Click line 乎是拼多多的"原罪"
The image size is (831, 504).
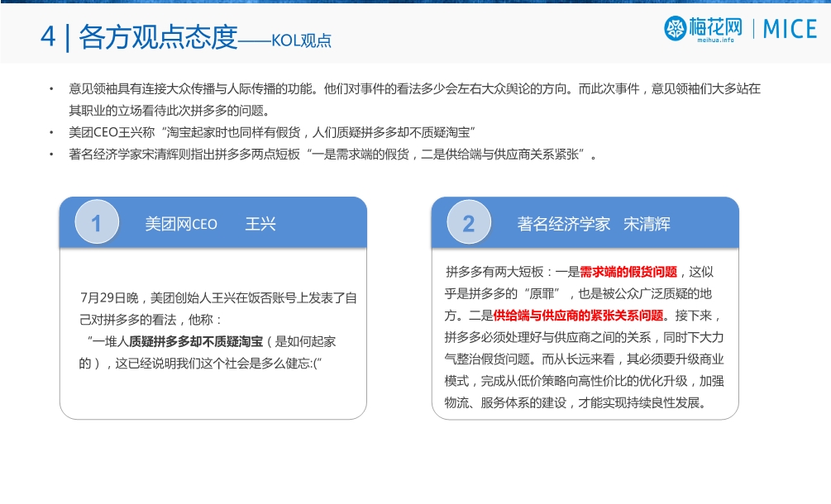point(578,294)
